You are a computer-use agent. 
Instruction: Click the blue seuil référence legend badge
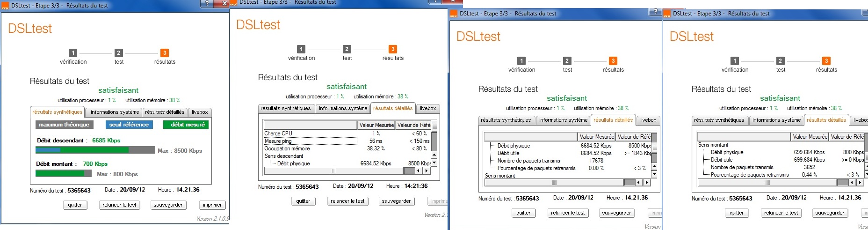[x=129, y=125]
